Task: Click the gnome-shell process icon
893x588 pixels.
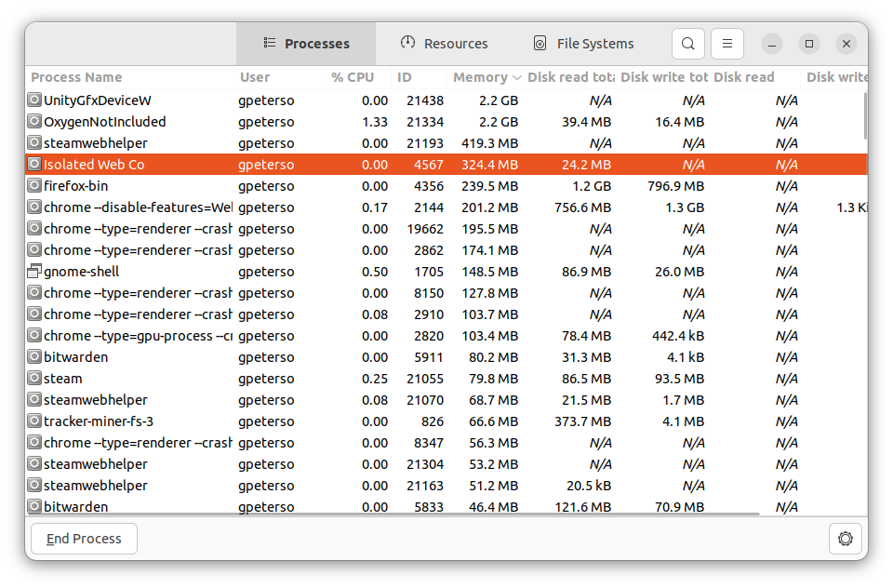Action: coord(34,272)
